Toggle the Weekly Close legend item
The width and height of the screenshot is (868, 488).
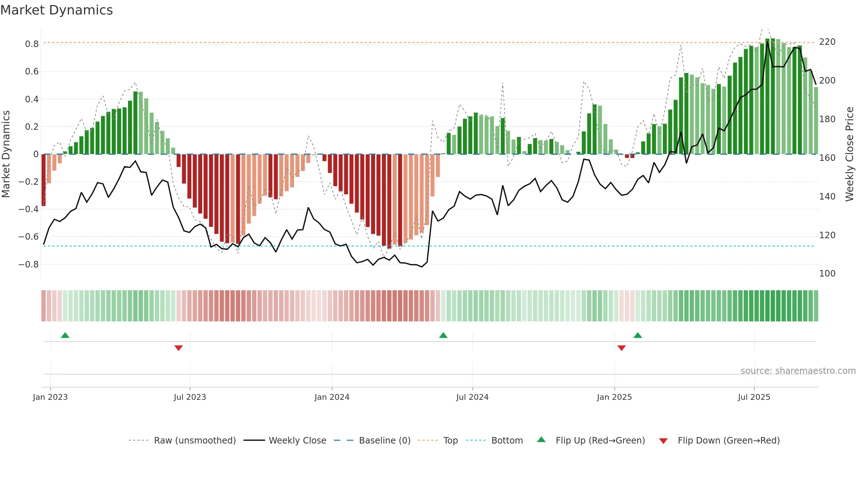[285, 440]
